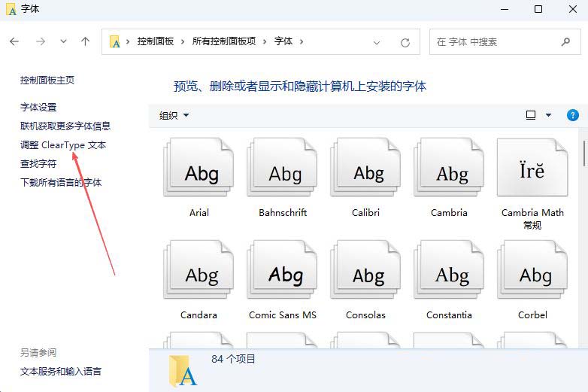
Task: Click the Constantia font name label
Action: [x=449, y=315]
